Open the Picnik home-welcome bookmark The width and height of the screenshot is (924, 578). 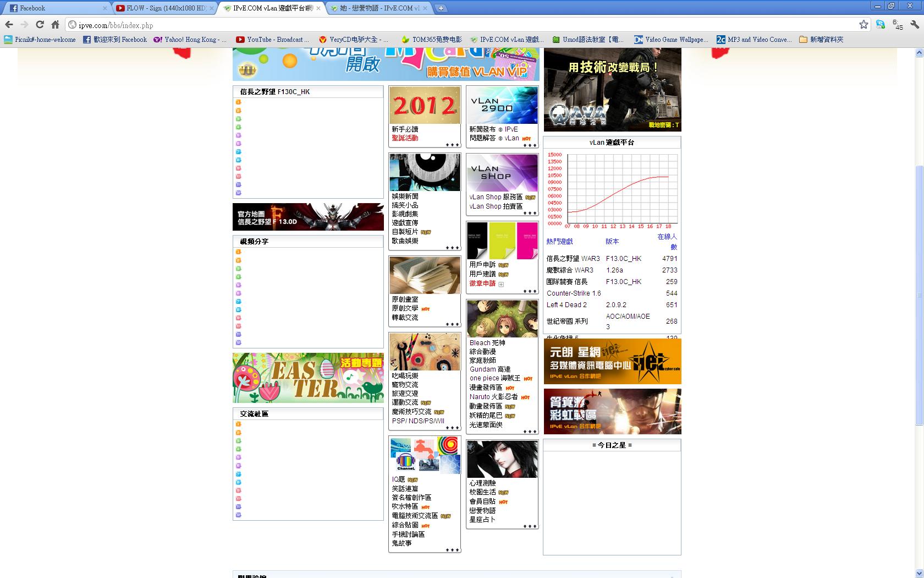pyautogui.click(x=40, y=40)
